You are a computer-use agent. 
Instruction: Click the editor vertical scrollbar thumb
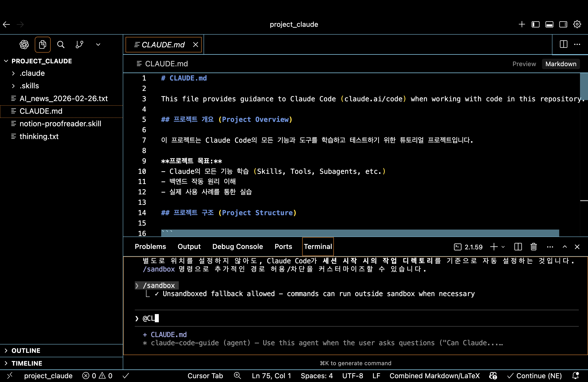tap(584, 86)
